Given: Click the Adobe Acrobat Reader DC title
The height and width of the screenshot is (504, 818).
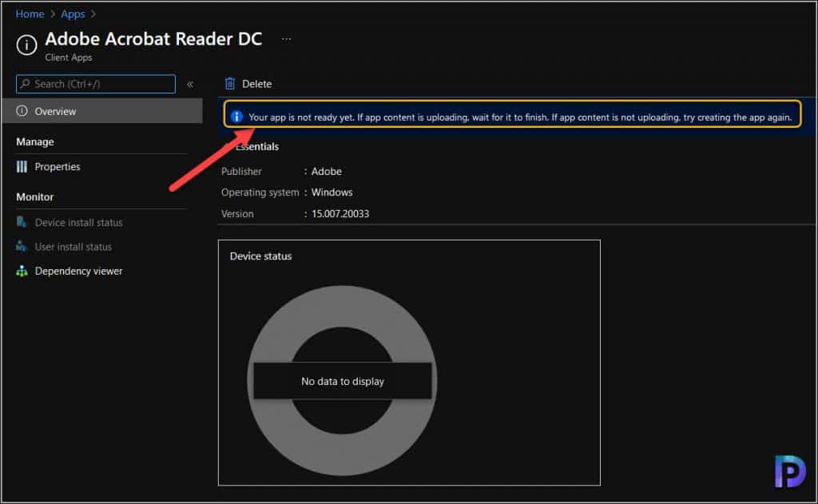Looking at the screenshot, I should (153, 39).
